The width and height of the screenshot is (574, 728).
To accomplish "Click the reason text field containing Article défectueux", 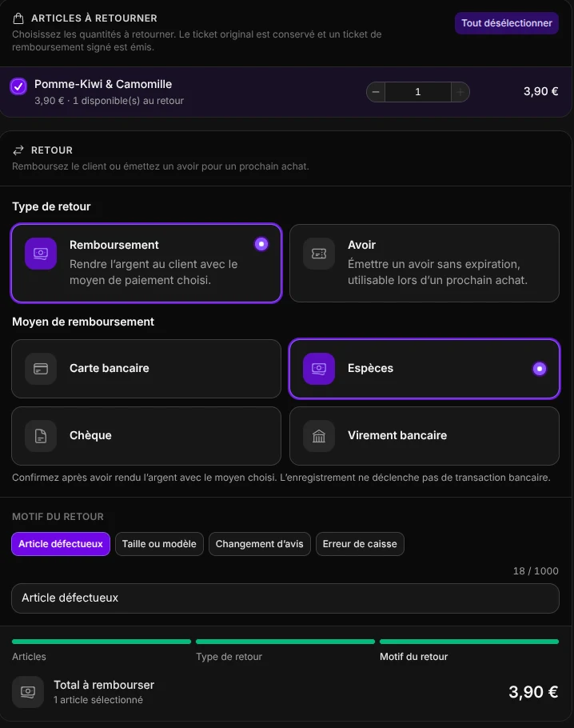I will pos(285,598).
